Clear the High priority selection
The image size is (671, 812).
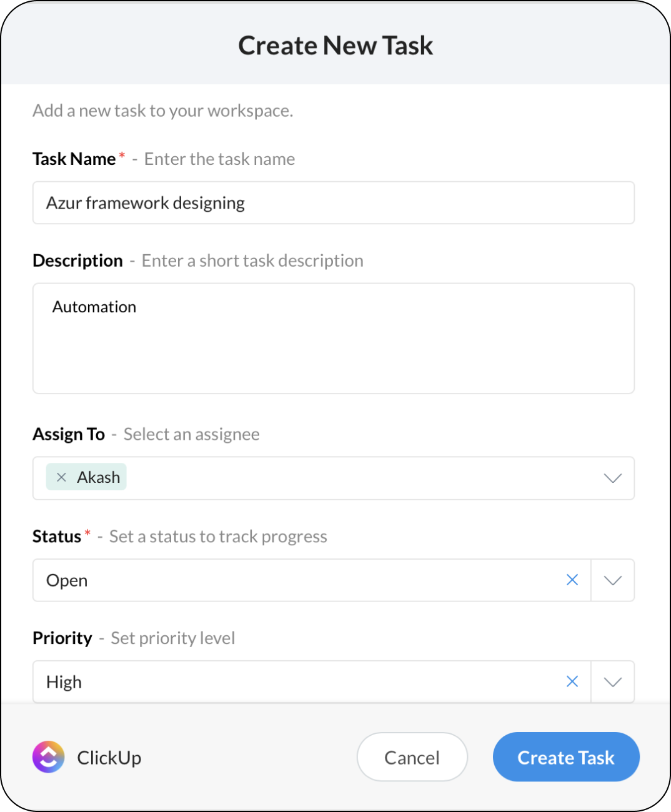(x=572, y=681)
